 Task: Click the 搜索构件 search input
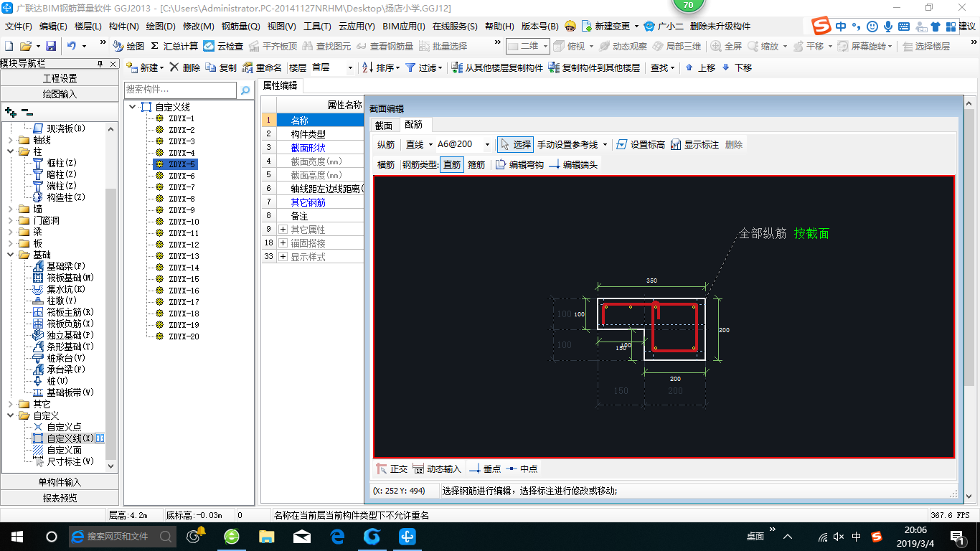click(180, 90)
